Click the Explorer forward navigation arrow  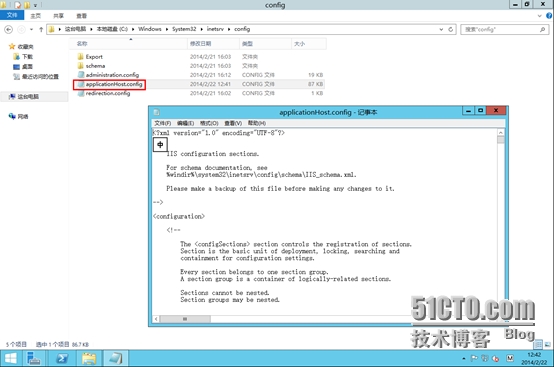pos(21,29)
